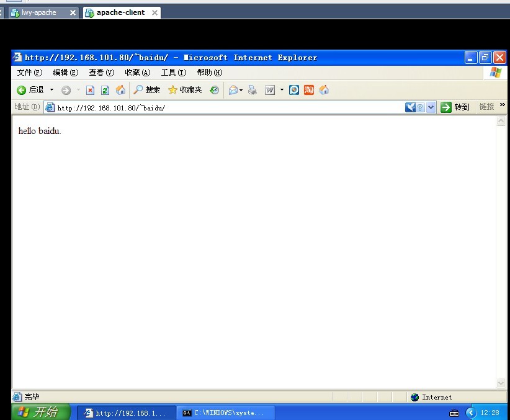This screenshot has height=420, width=510.
Task: Click the question mark icon in address bar
Action: point(420,107)
